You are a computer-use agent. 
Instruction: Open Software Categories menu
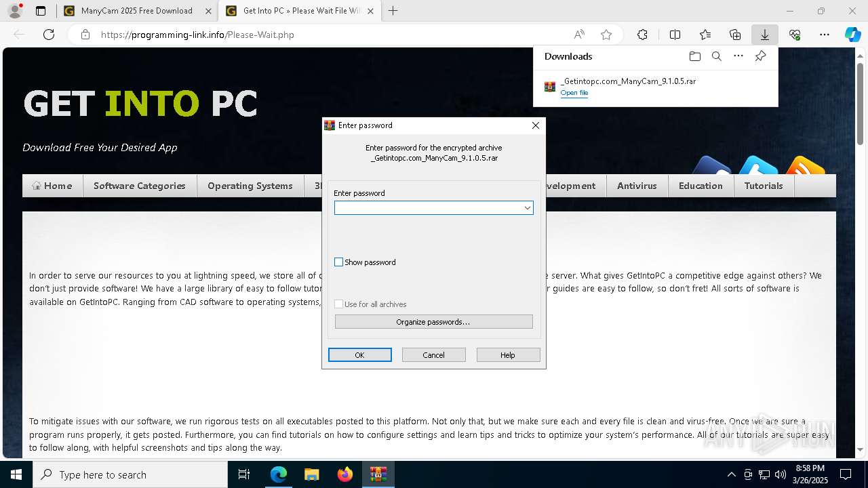click(140, 186)
